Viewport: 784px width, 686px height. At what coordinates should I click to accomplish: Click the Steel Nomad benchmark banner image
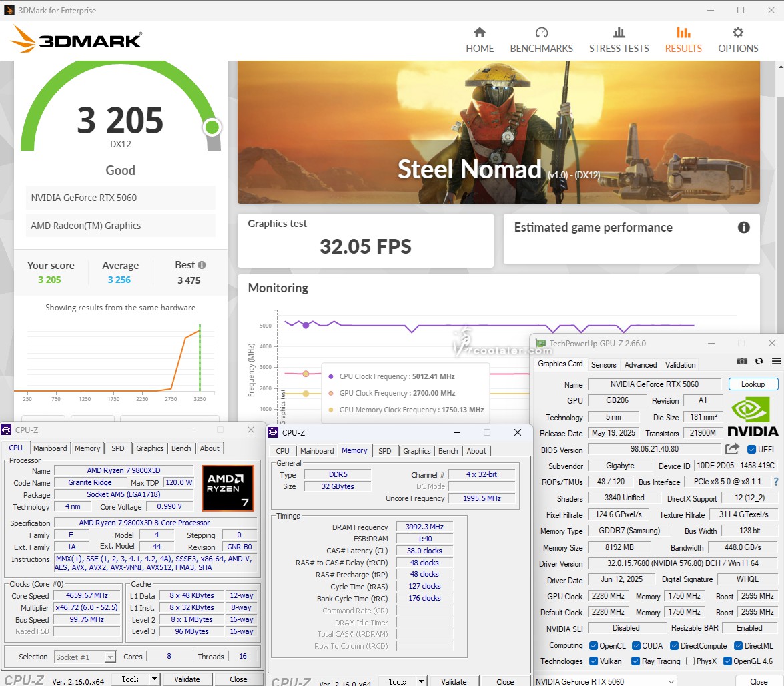tap(498, 132)
